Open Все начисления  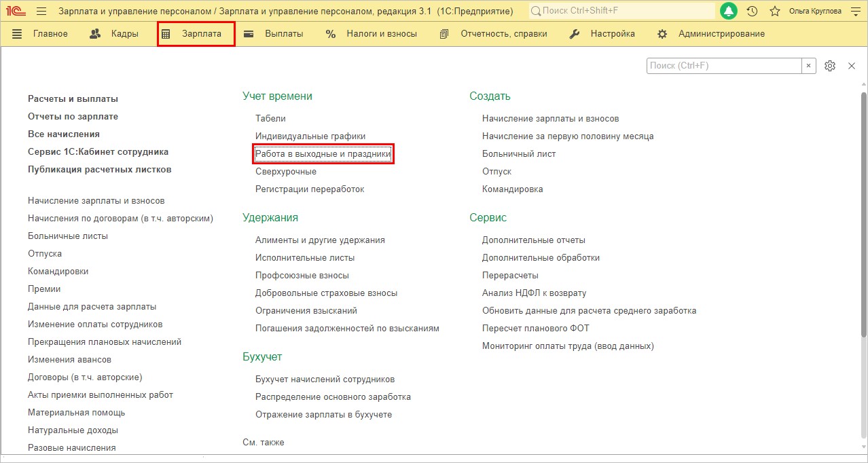tap(64, 134)
